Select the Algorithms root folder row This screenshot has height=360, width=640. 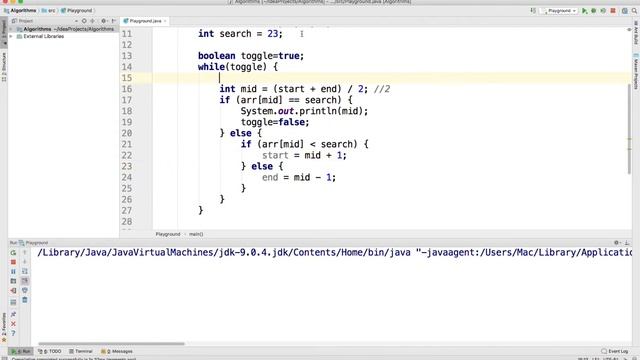pyautogui.click(x=63, y=29)
